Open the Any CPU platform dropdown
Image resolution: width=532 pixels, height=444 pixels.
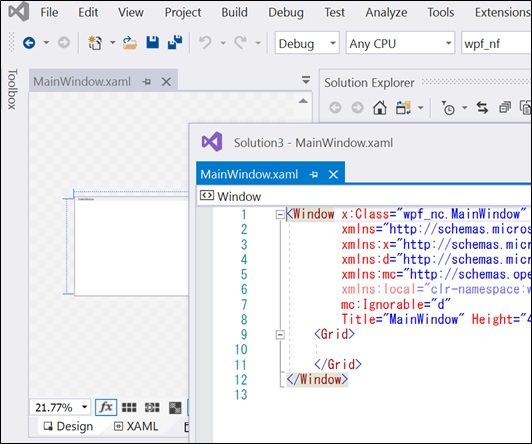click(x=400, y=43)
